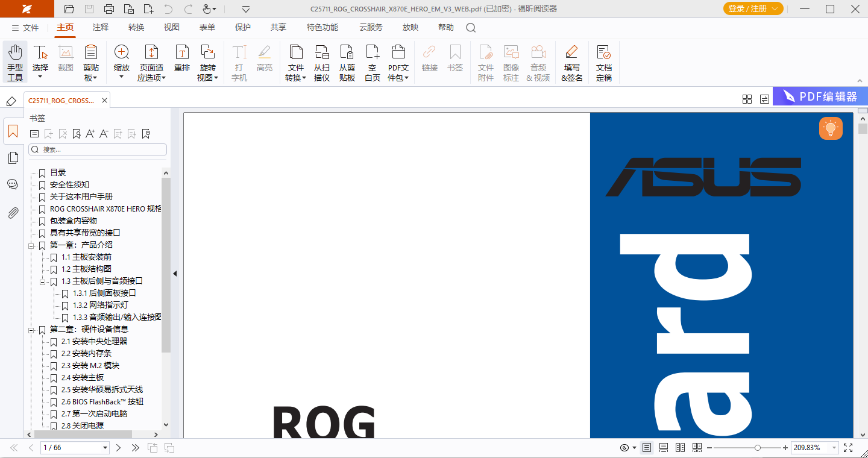Screen dimensions: 868x458
Task: Click the Rotate View (旋转视图) icon
Action: (207, 62)
